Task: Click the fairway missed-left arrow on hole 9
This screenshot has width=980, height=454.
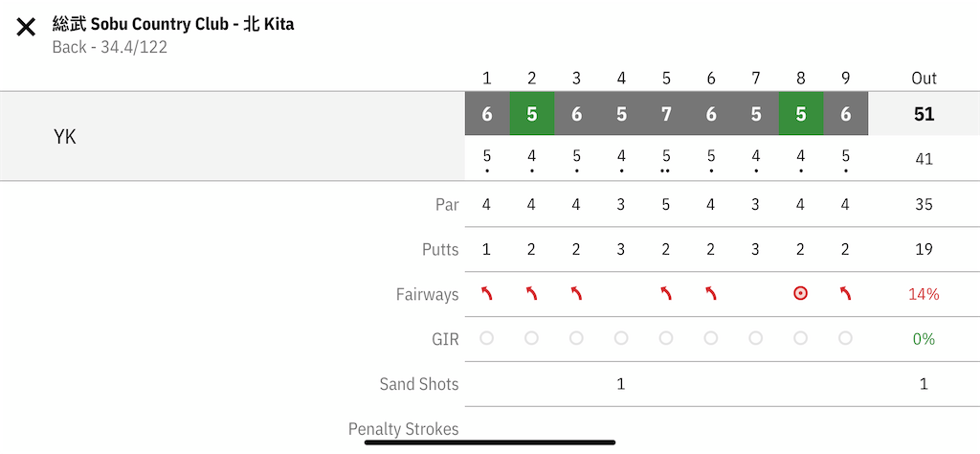Action: (x=845, y=293)
